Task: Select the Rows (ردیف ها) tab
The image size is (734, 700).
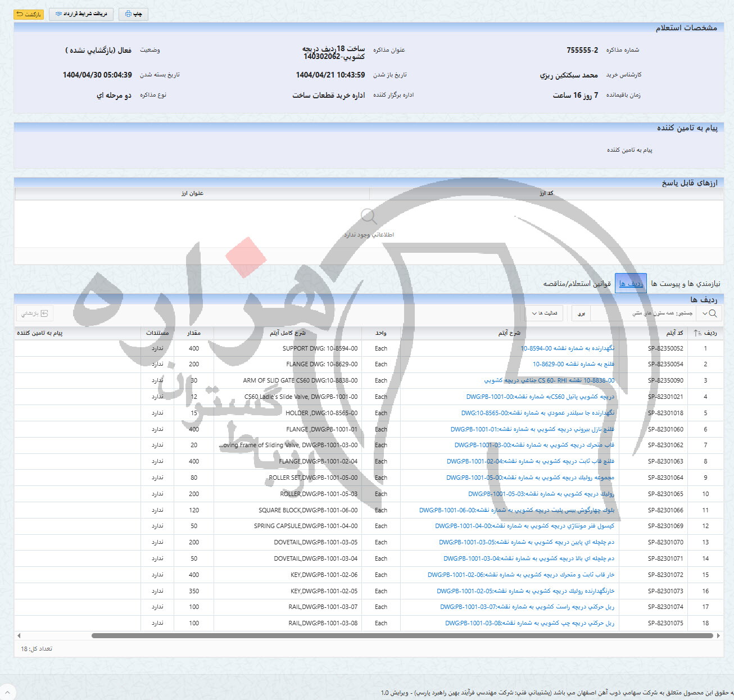Action: pos(631,284)
